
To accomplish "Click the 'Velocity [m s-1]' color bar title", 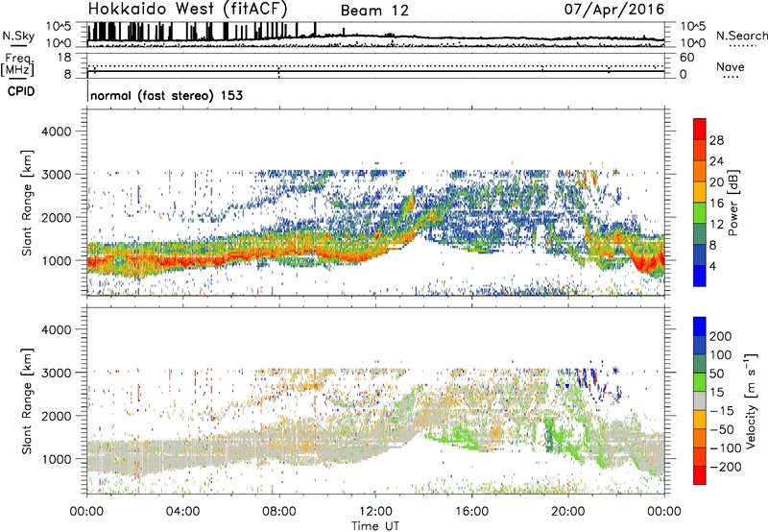I will tap(751, 400).
